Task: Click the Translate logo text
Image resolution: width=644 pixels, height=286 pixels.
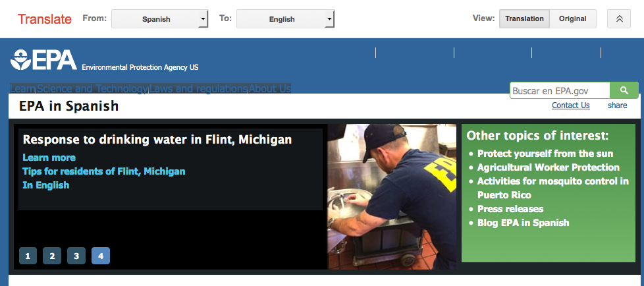Action: [44, 19]
